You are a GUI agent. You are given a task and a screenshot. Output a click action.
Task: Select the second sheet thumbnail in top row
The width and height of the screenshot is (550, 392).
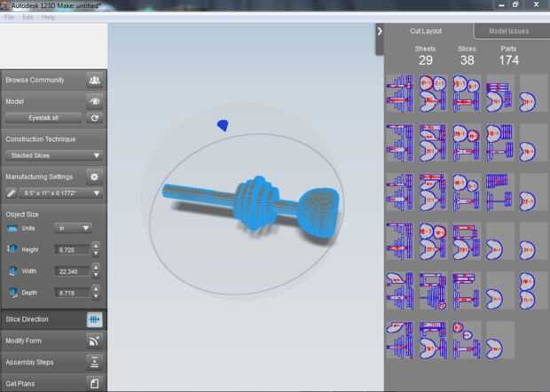[x=433, y=93]
